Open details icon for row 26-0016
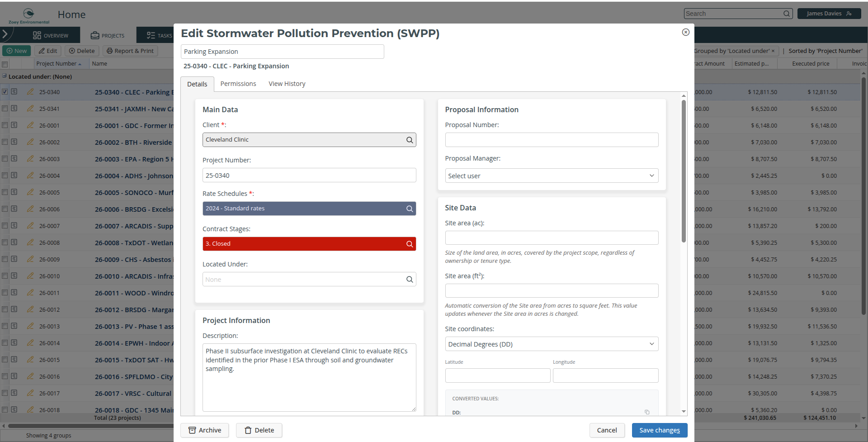Screen dimensions: 868x442 (14, 376)
